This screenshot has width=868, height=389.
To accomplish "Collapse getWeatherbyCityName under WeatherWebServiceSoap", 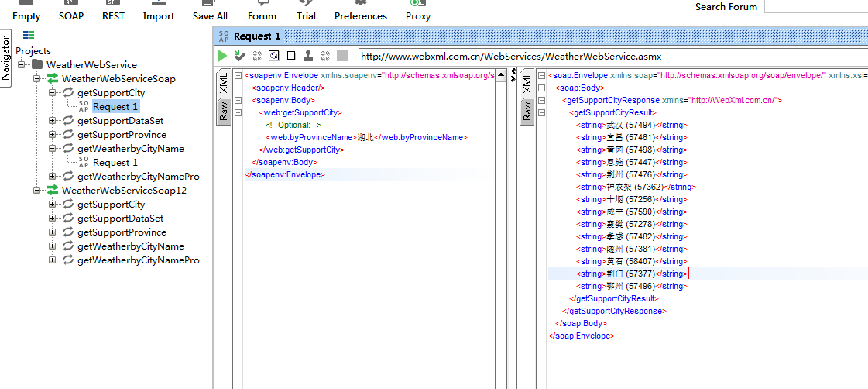I will tap(53, 149).
